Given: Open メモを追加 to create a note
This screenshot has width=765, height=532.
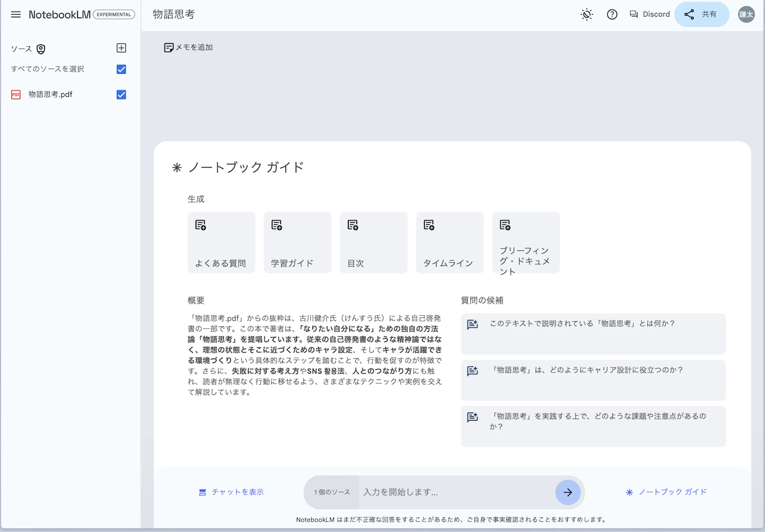Looking at the screenshot, I should tap(188, 47).
